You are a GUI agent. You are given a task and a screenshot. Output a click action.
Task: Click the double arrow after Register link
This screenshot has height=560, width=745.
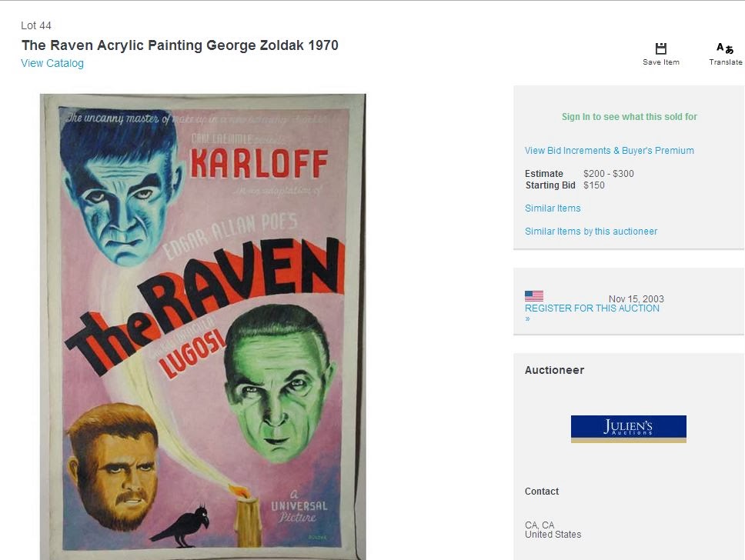pos(527,318)
